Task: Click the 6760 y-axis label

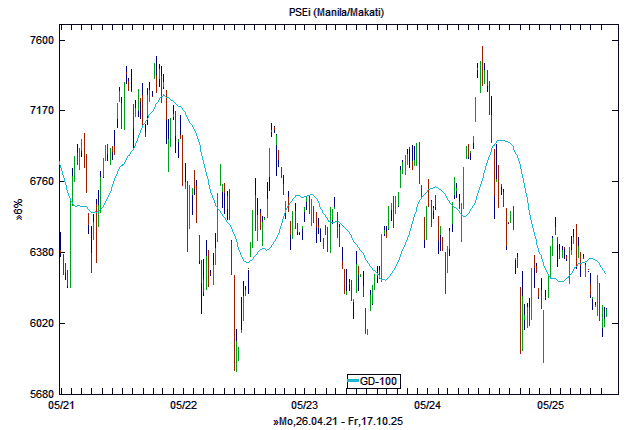Action: [x=40, y=181]
